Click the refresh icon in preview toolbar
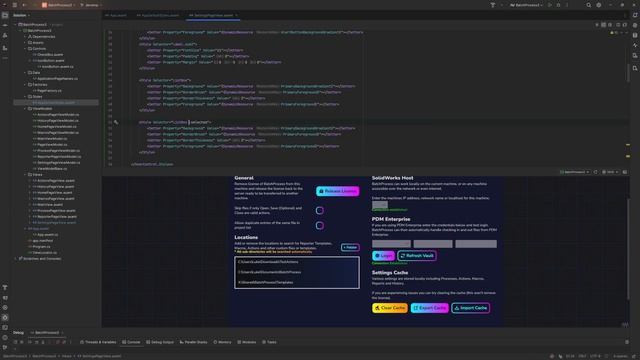 click(x=596, y=172)
